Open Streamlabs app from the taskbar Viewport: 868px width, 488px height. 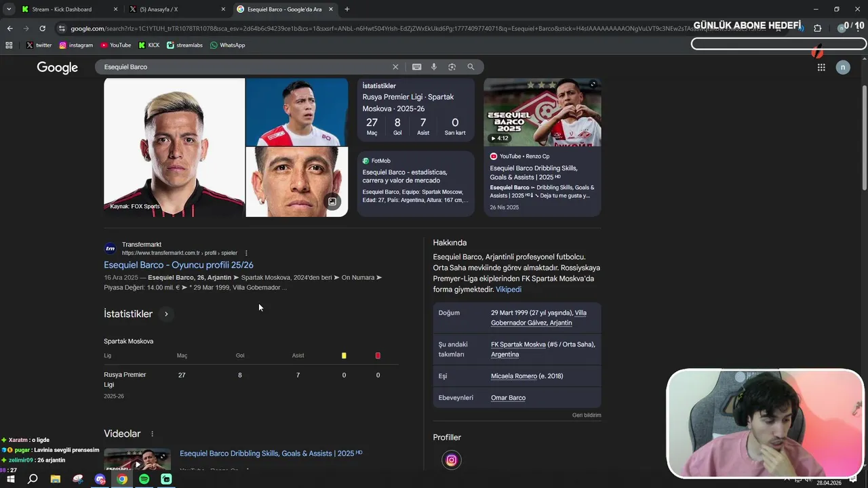(166, 479)
